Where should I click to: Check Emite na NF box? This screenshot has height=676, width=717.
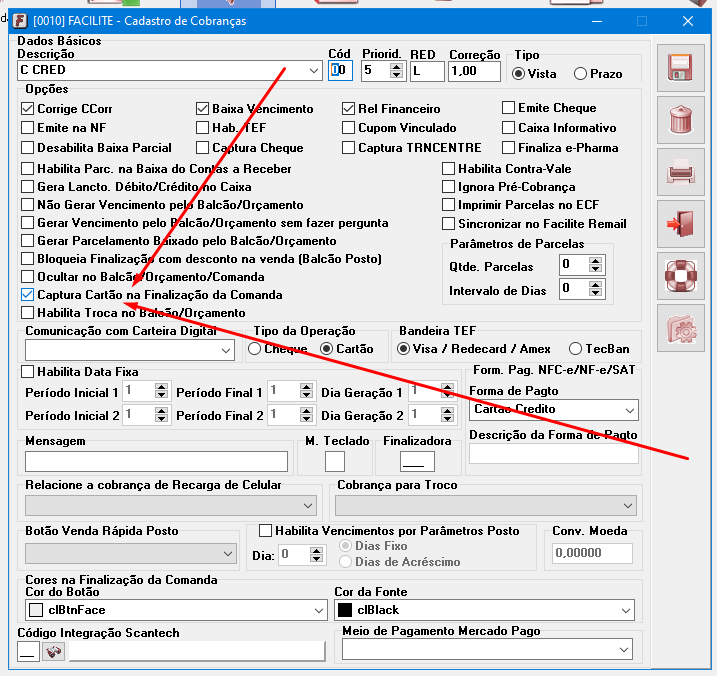(x=27, y=128)
